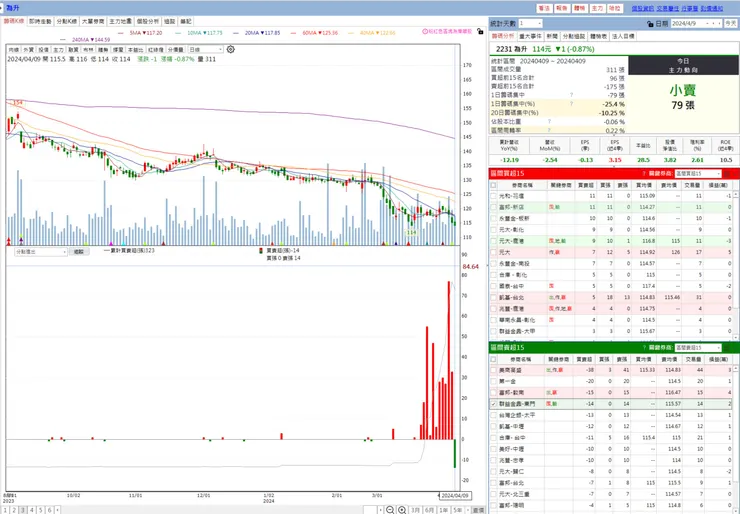This screenshot has height=514, width=740.
Task: Click the zoom in magnifier icon
Action: click(x=402, y=510)
